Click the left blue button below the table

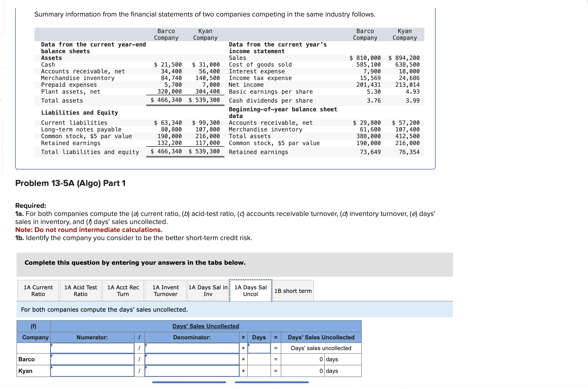(x=189, y=382)
